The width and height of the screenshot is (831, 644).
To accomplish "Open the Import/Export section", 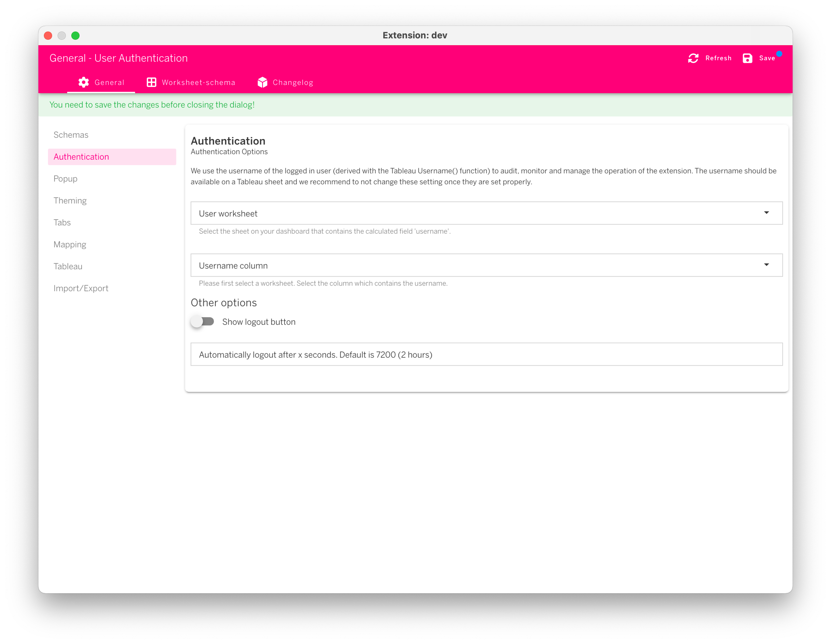I will pos(81,288).
